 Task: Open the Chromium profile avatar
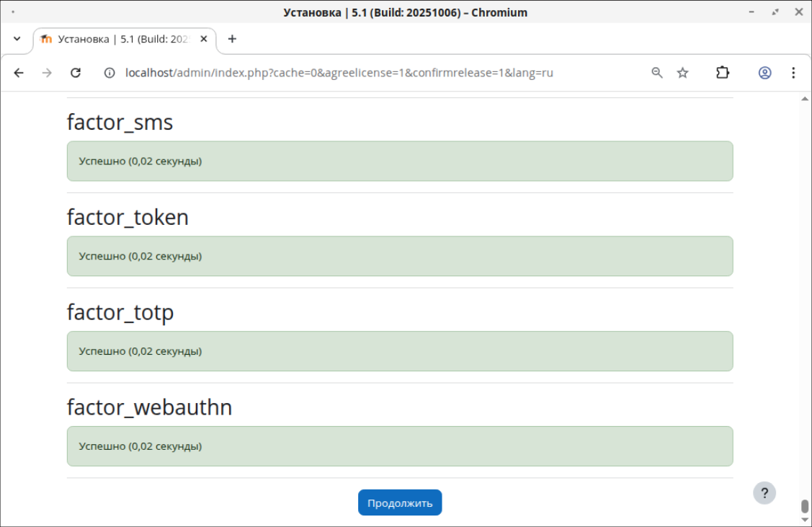[x=764, y=73]
